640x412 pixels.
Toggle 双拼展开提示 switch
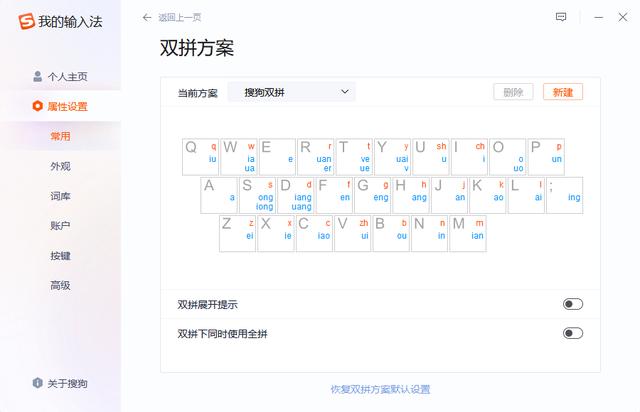573,304
